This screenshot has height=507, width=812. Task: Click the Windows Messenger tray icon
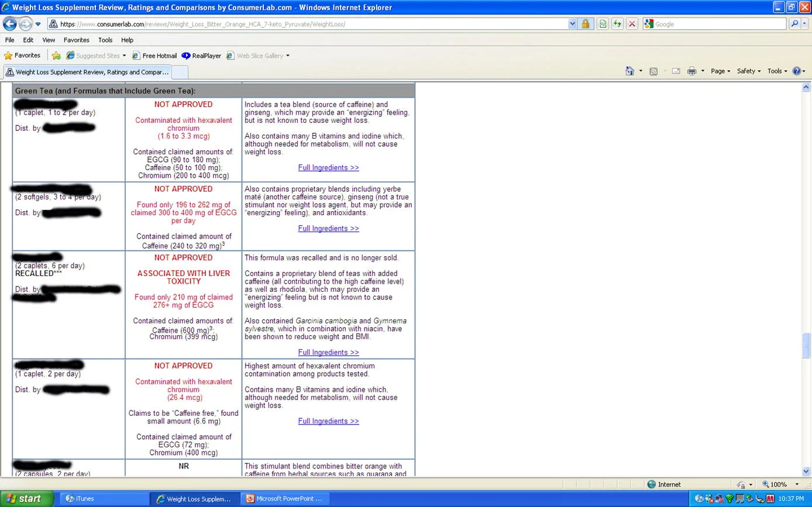(x=708, y=499)
